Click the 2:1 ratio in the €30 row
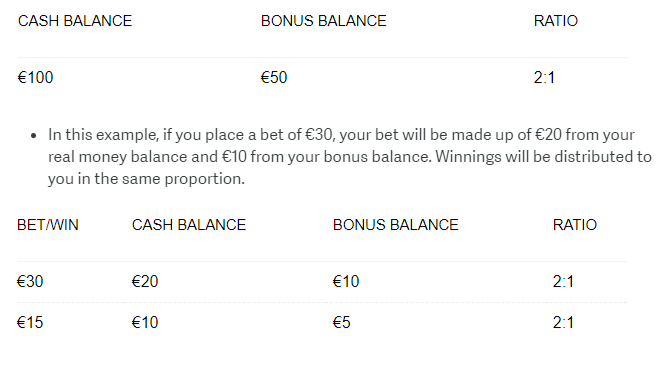This screenshot has height=380, width=665. (x=563, y=282)
